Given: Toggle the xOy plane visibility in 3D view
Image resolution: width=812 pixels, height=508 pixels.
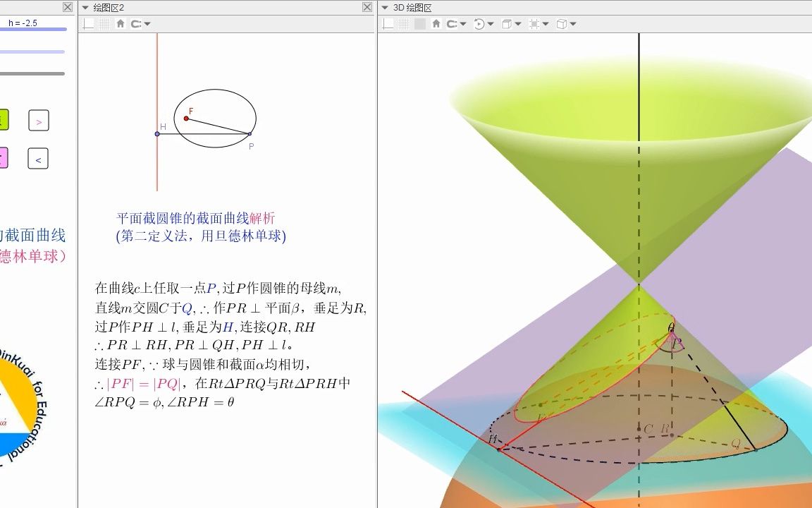Looking at the screenshot, I should tap(421, 23).
